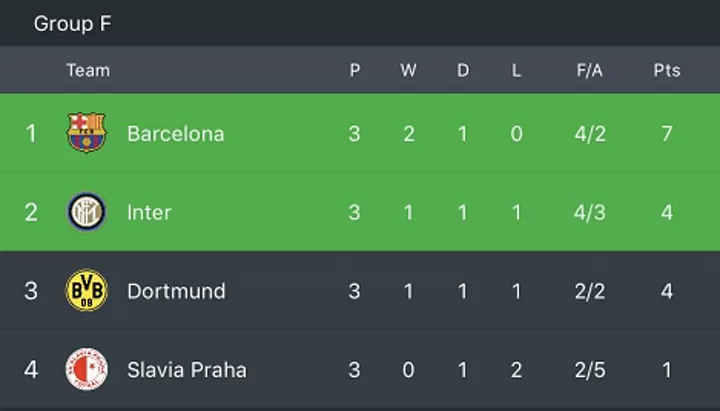Sort by the Pts column header
The image size is (720, 411).
pyautogui.click(x=667, y=70)
